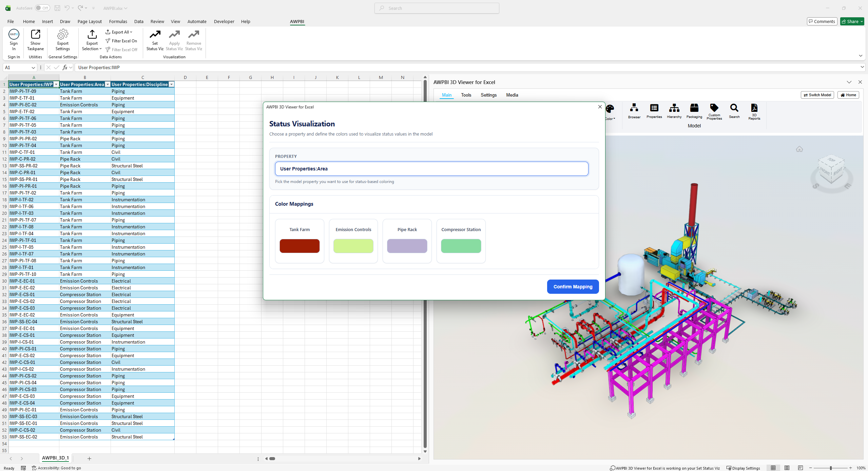The width and height of the screenshot is (868, 471).
Task: Save the workbook with save icon
Action: coord(57,8)
